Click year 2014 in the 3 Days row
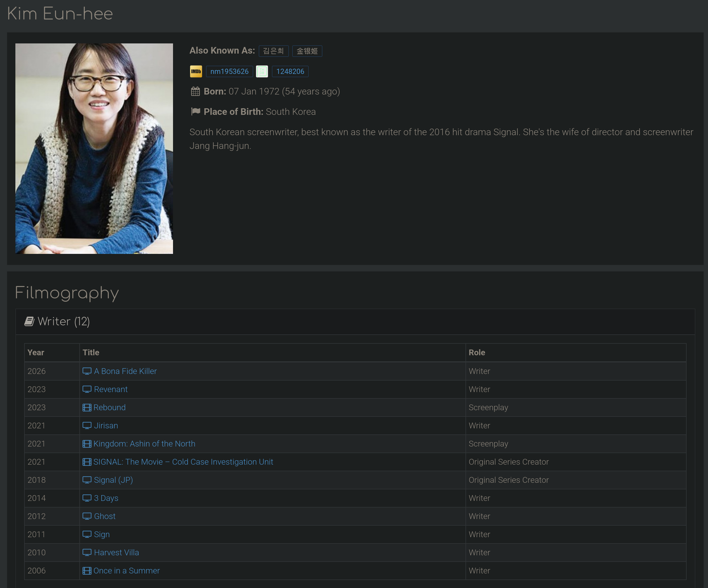This screenshot has width=708, height=588. tap(37, 498)
